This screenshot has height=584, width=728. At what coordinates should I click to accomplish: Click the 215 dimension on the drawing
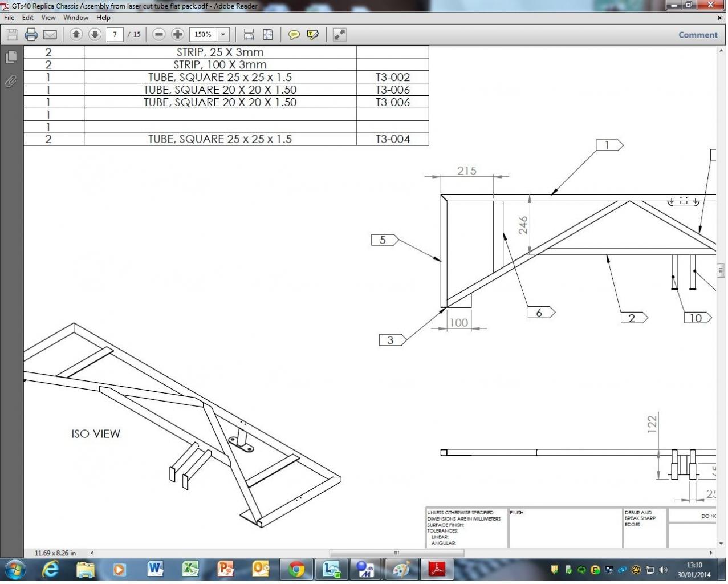pos(467,171)
